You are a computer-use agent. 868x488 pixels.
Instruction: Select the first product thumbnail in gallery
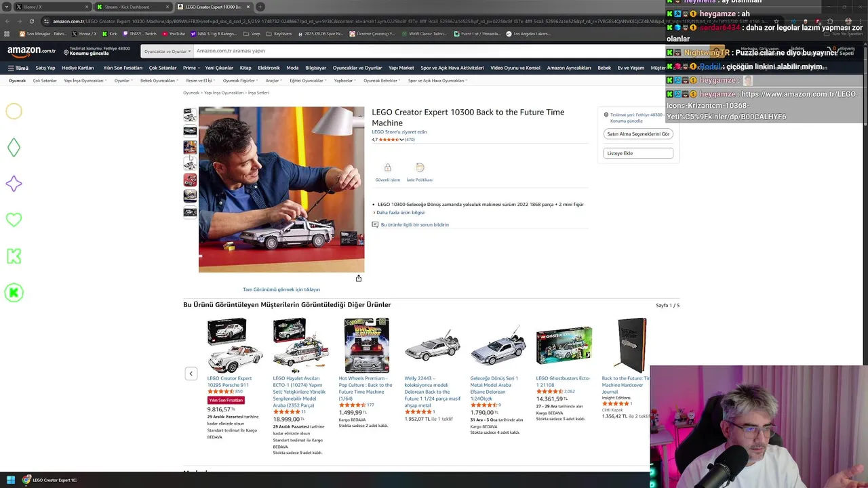(190, 115)
